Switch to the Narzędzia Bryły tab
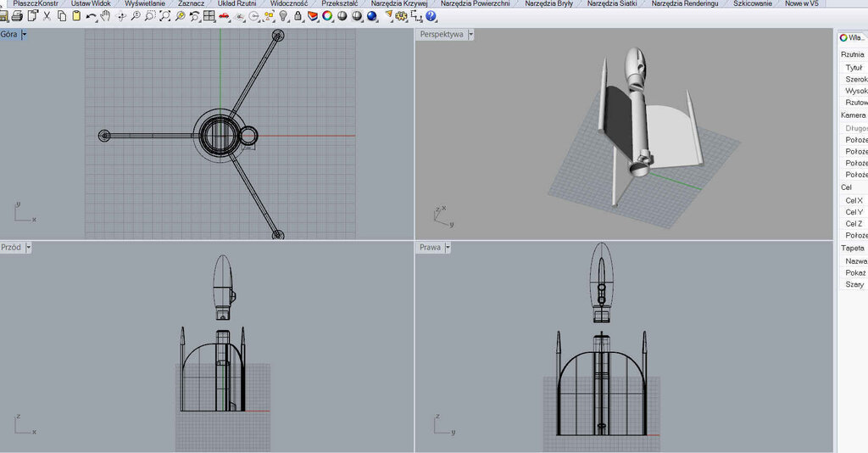 click(x=550, y=3)
